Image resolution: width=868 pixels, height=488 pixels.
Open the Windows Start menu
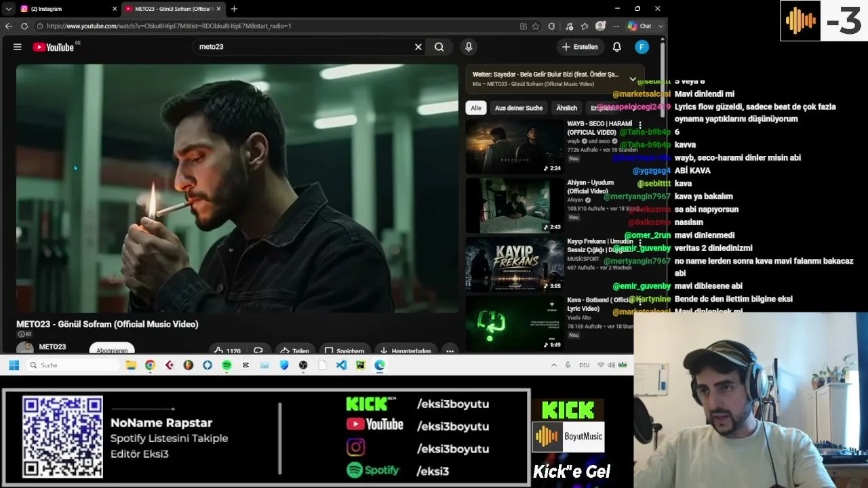point(14,365)
